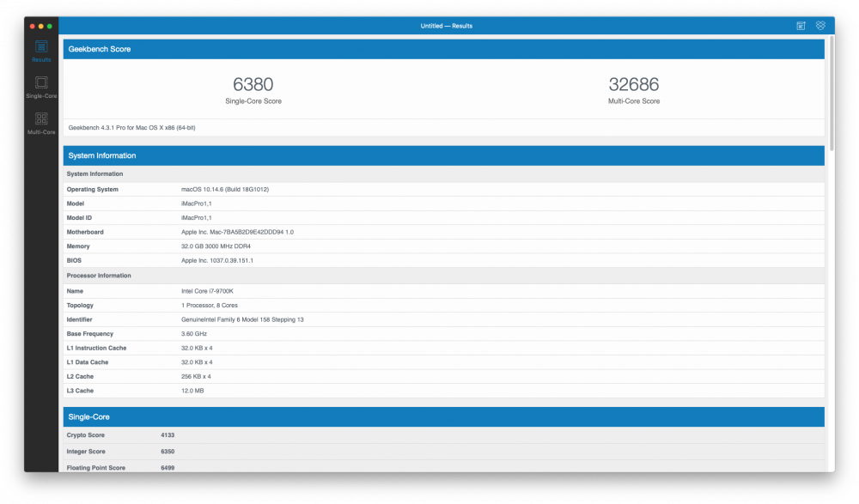The height and width of the screenshot is (504, 859).
Task: Switch to Multi-Core sidebar view
Action: click(x=41, y=124)
